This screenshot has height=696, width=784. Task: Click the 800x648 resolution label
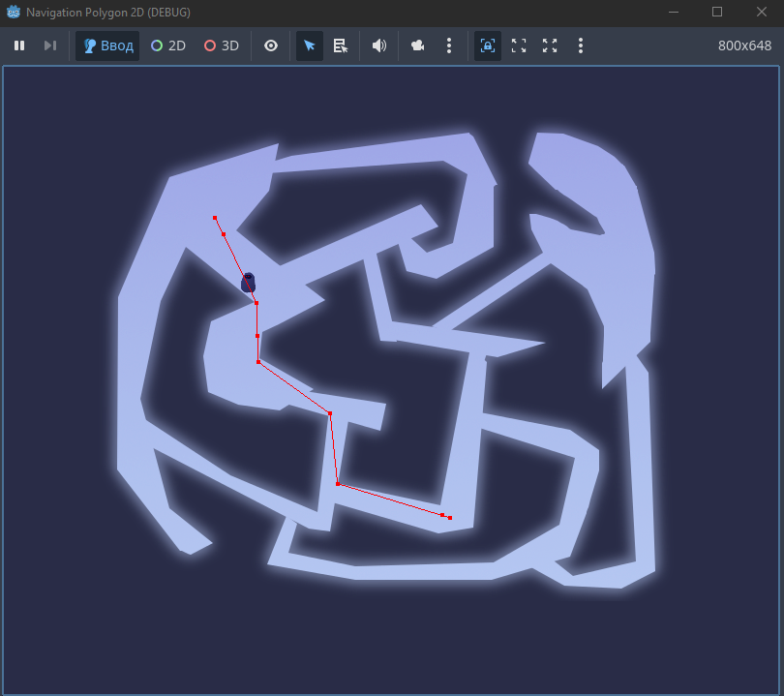[744, 45]
